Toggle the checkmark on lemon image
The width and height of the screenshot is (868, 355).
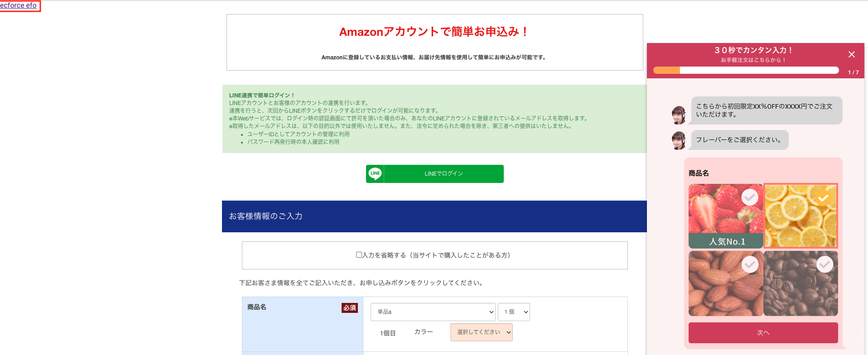pos(823,198)
